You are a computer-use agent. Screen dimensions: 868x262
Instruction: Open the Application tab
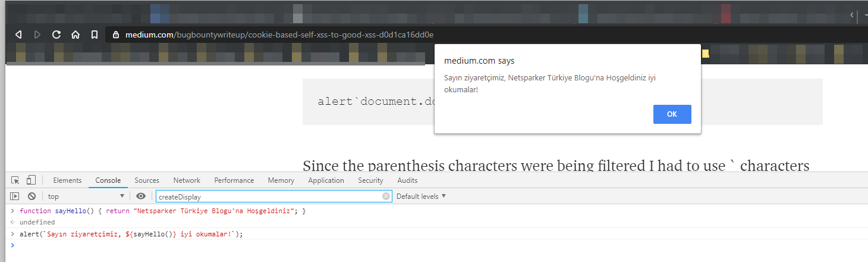[326, 180]
